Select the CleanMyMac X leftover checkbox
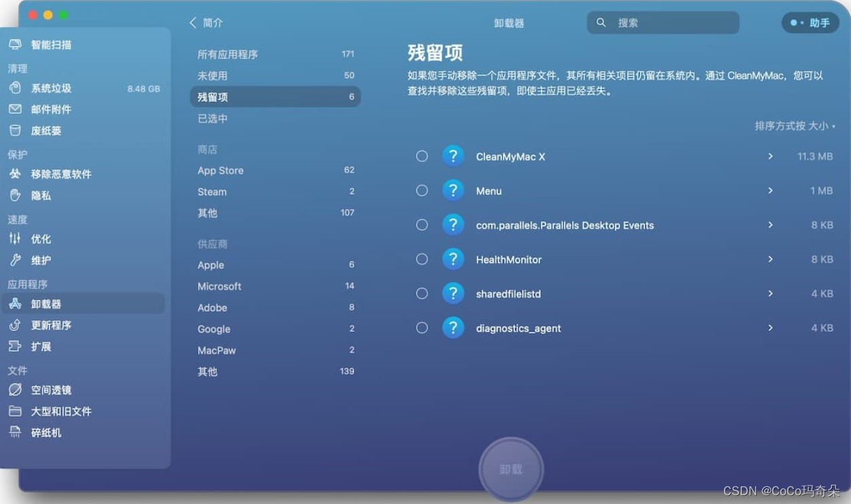851x504 pixels. 422,156
